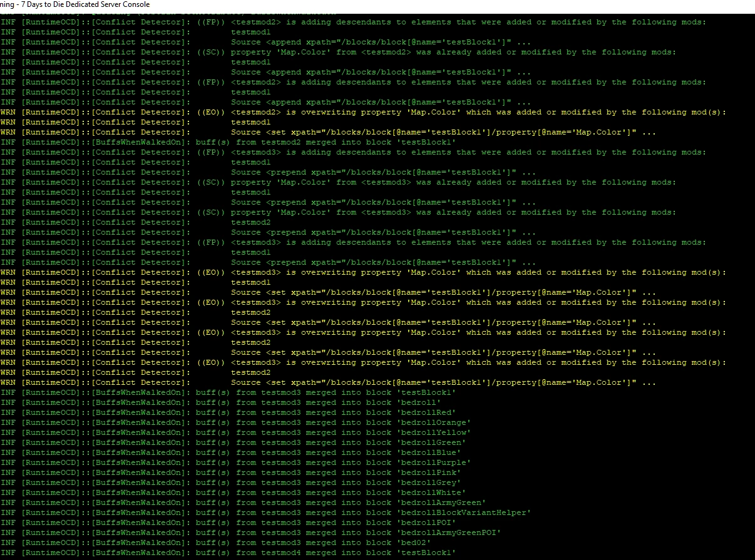
Task: Click the 'bedrollPink' buff merge entry
Action: pyautogui.click(x=231, y=472)
